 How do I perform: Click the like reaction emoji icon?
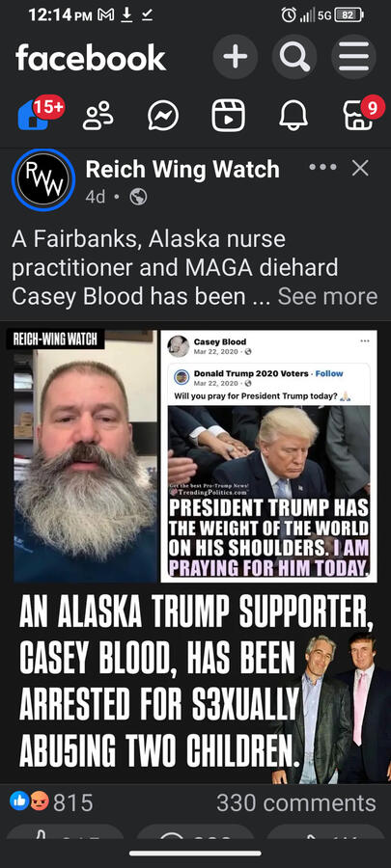coord(20,801)
